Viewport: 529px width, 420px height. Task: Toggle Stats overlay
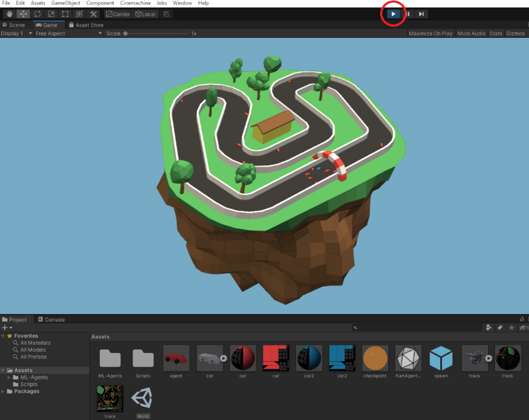(496, 33)
